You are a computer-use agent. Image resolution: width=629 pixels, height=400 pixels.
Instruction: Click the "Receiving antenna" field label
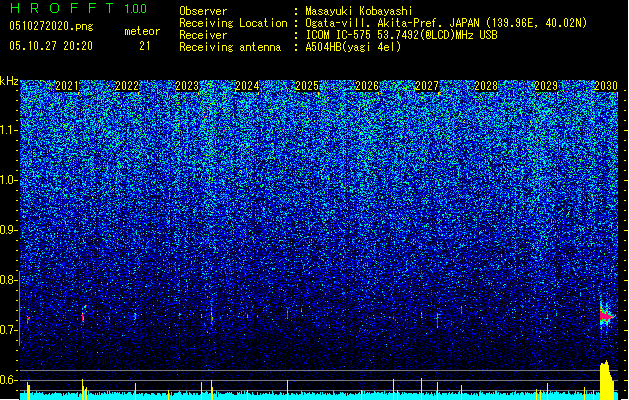230,47
